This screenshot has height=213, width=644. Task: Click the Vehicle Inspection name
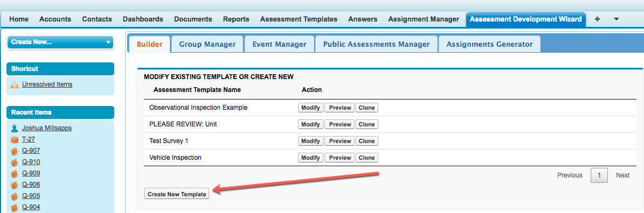tap(175, 157)
